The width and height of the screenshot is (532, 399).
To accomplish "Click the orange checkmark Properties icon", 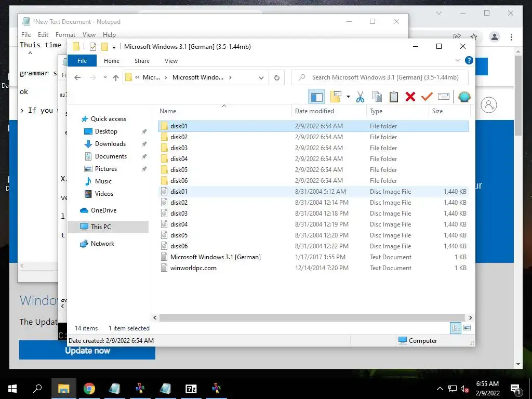I will pos(427,97).
